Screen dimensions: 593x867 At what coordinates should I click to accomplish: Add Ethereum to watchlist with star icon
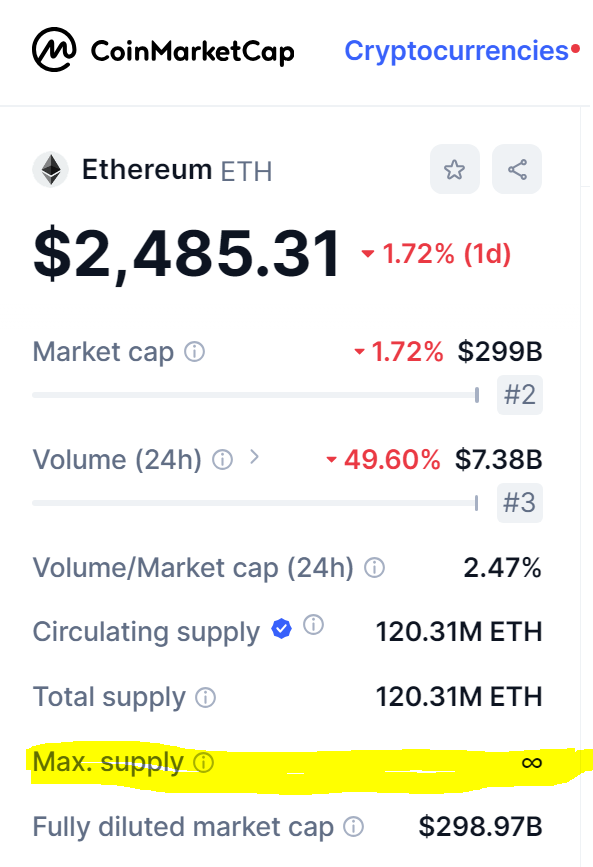[455, 169]
